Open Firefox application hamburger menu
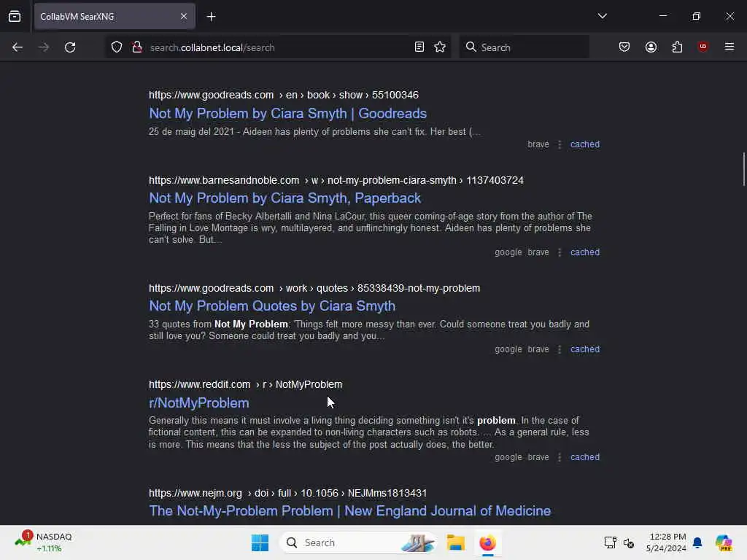This screenshot has height=560, width=747. click(729, 47)
